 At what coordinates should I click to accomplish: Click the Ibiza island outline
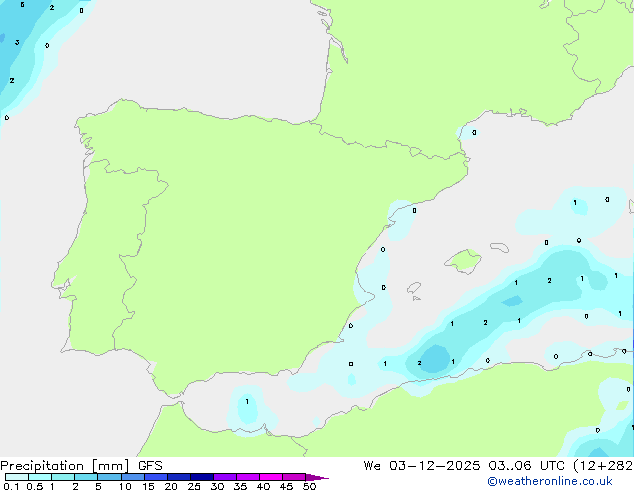point(414,288)
